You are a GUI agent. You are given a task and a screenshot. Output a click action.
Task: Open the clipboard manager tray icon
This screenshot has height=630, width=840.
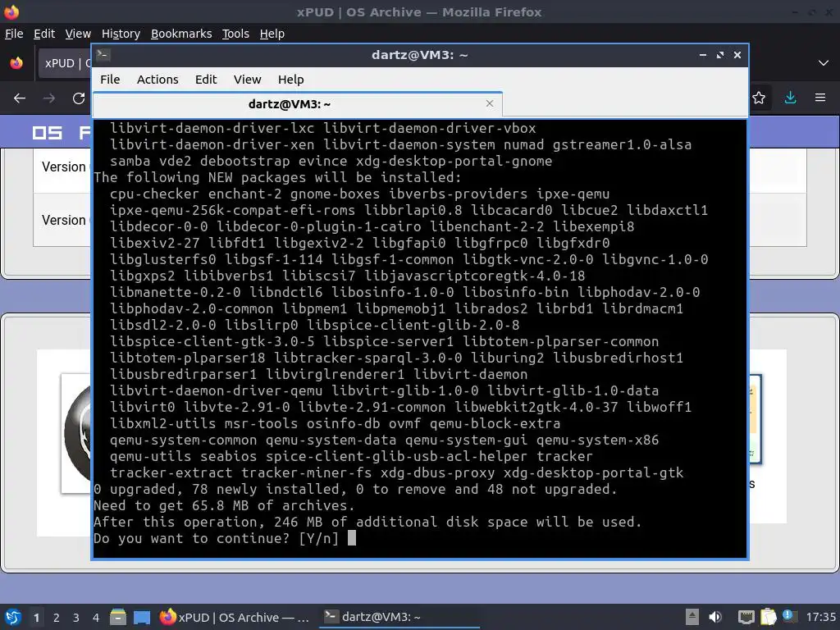click(x=768, y=617)
